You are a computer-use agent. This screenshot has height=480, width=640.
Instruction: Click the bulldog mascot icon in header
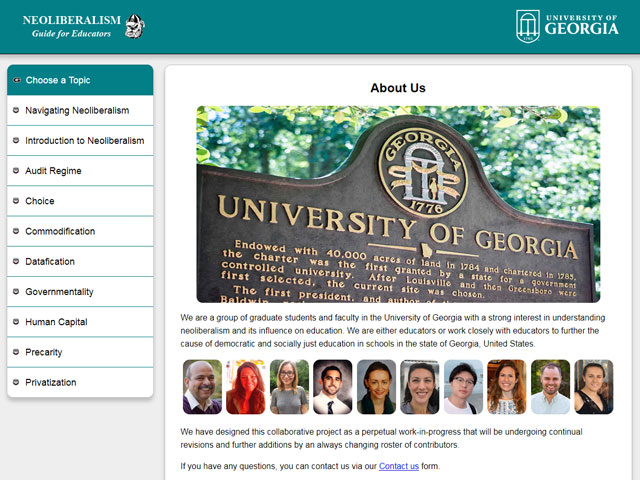pos(135,26)
